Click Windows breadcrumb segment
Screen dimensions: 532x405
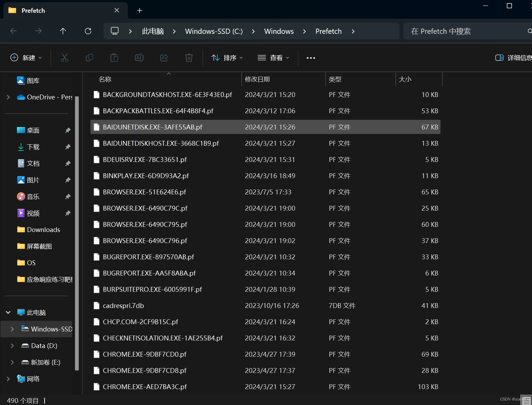pyautogui.click(x=279, y=31)
